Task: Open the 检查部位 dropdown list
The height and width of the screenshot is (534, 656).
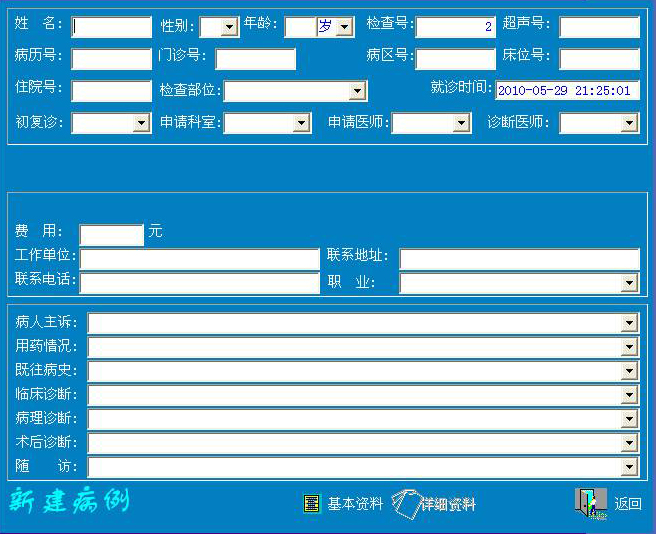Action: pyautogui.click(x=358, y=92)
